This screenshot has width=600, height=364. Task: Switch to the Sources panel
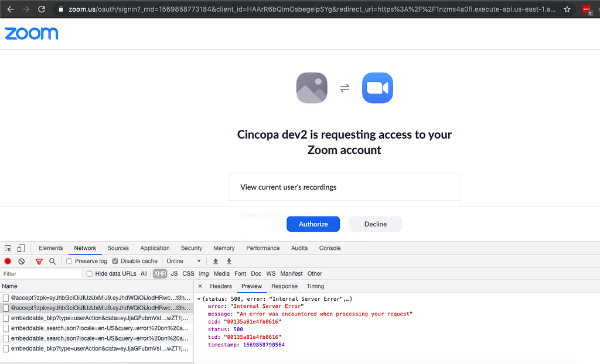118,248
